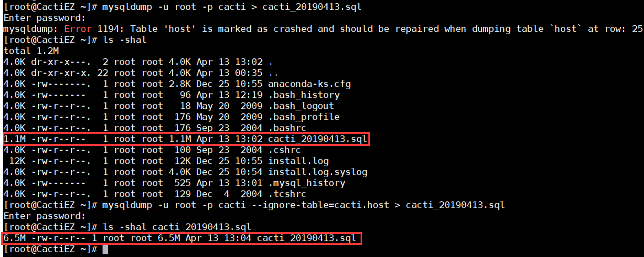Click the .bash_logout entry

tap(301, 106)
